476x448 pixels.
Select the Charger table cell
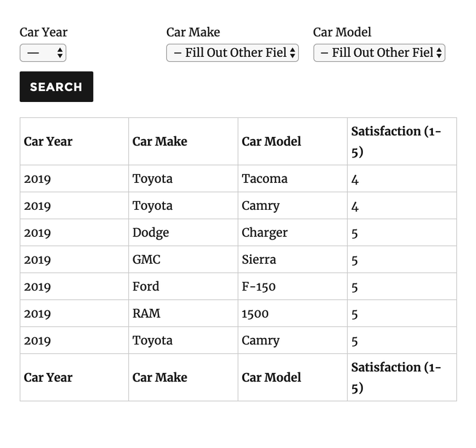pos(292,232)
